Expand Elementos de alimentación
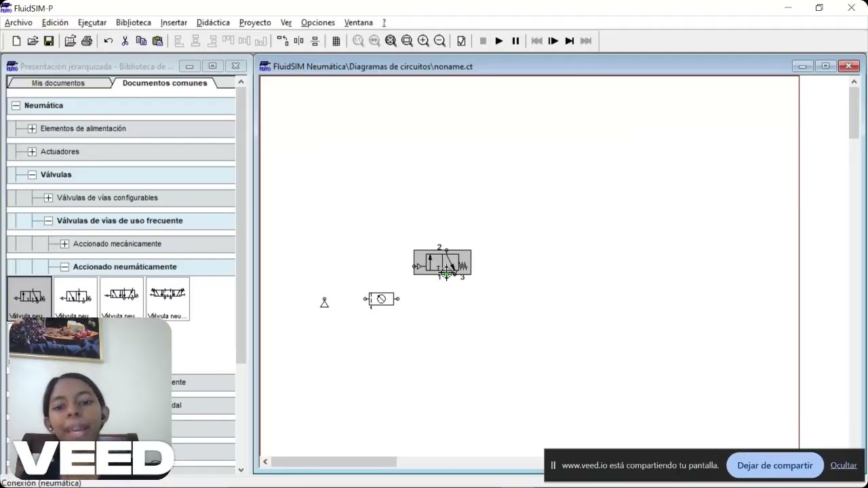Image resolution: width=868 pixels, height=488 pixels. click(x=32, y=129)
